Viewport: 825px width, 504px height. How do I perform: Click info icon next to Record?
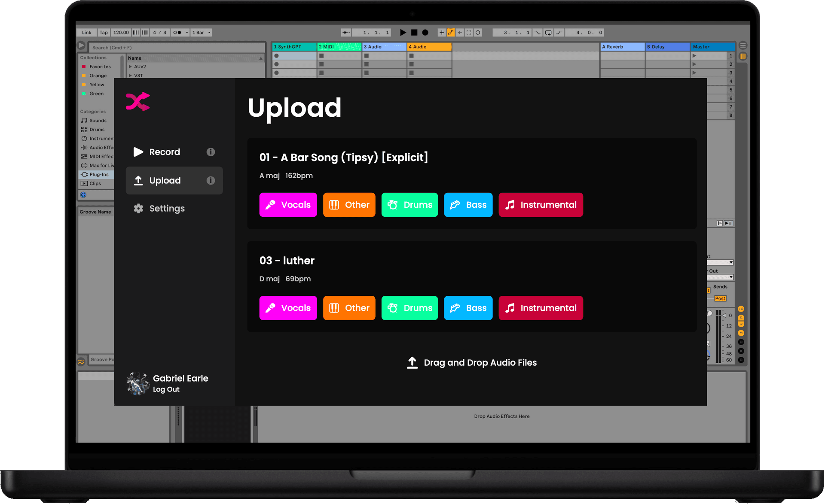point(211,152)
